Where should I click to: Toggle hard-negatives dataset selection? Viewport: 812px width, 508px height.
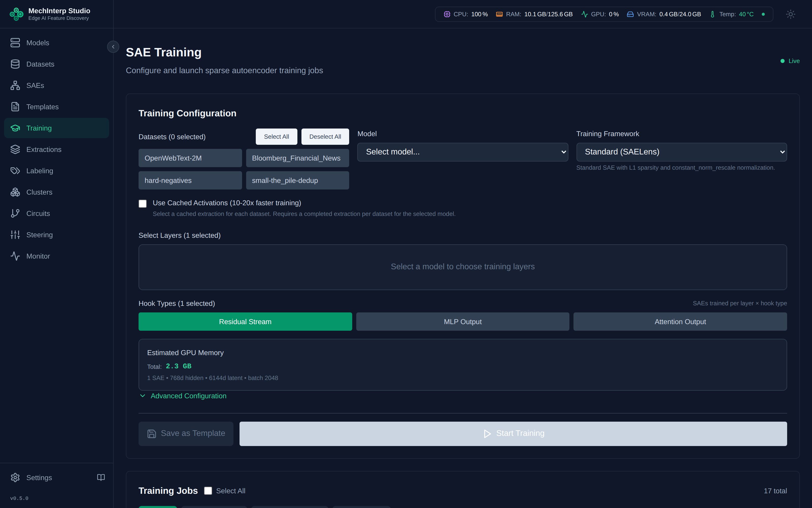[190, 180]
